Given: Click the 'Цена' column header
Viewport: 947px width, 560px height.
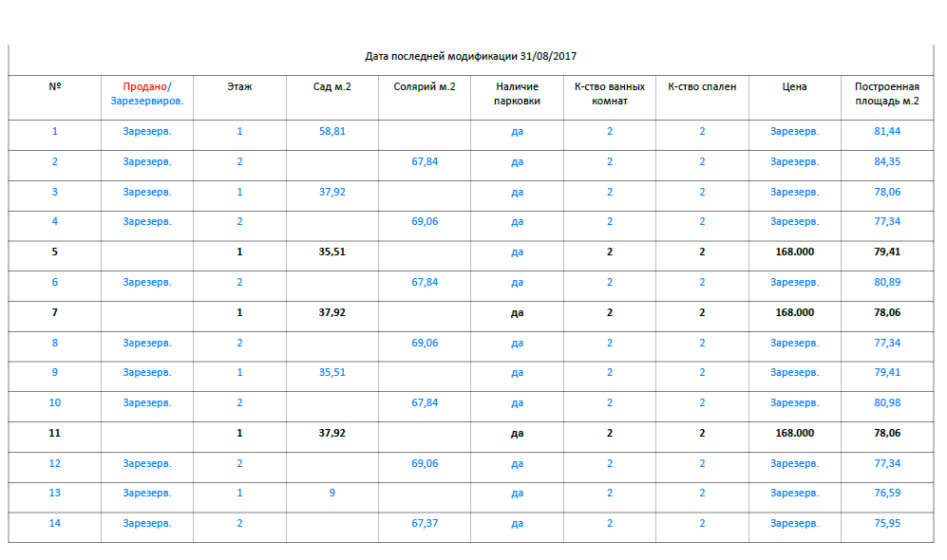Looking at the screenshot, I should click(x=795, y=86).
